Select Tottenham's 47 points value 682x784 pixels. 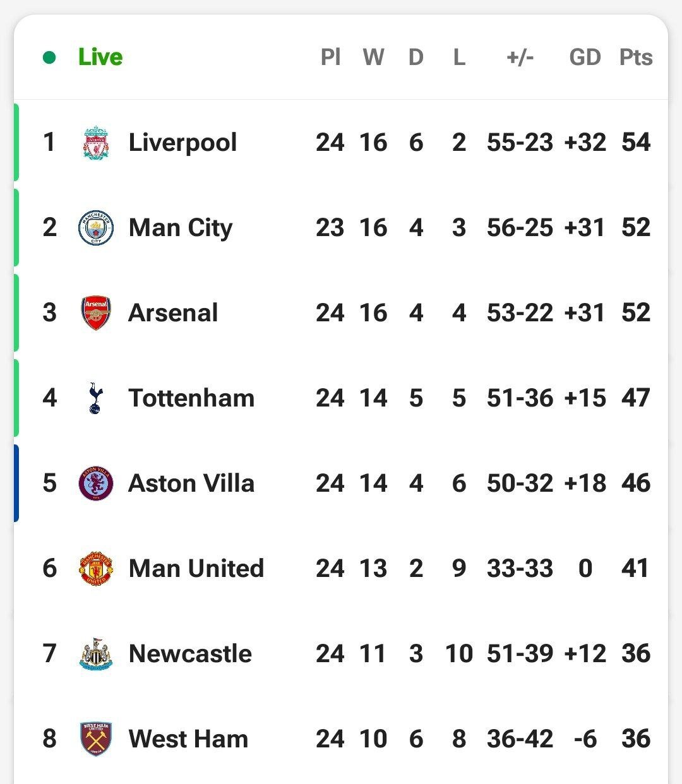(635, 398)
